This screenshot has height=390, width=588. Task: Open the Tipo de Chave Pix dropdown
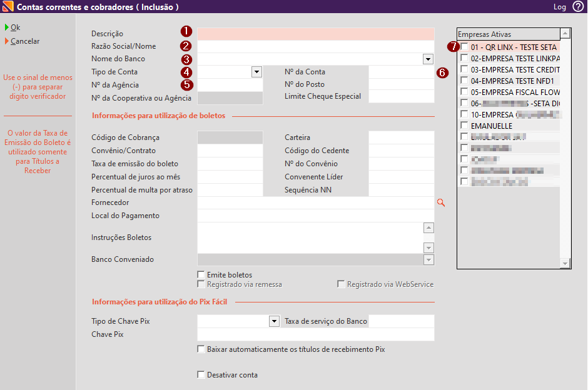coord(274,321)
